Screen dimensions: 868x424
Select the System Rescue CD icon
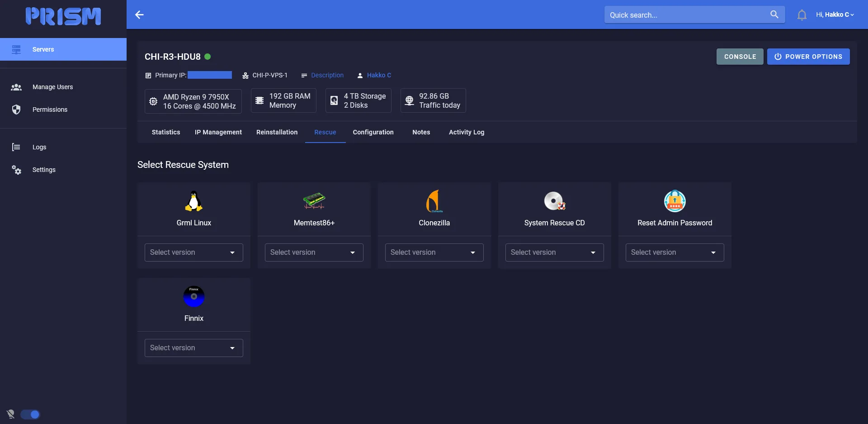pos(554,201)
